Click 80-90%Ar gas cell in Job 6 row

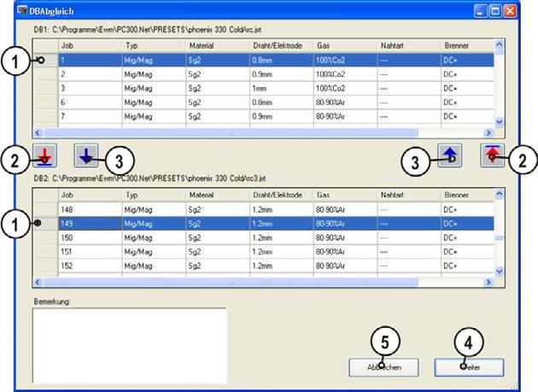pos(345,102)
